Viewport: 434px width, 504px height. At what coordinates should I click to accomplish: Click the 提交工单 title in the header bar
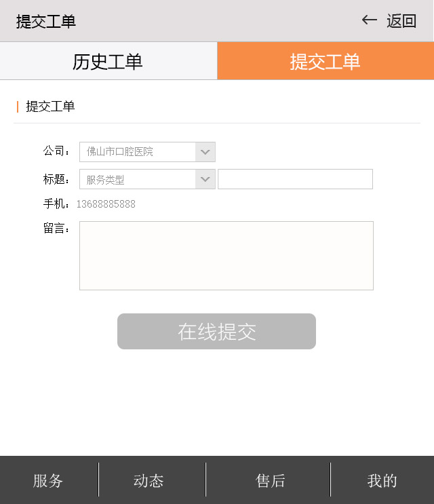coord(46,21)
